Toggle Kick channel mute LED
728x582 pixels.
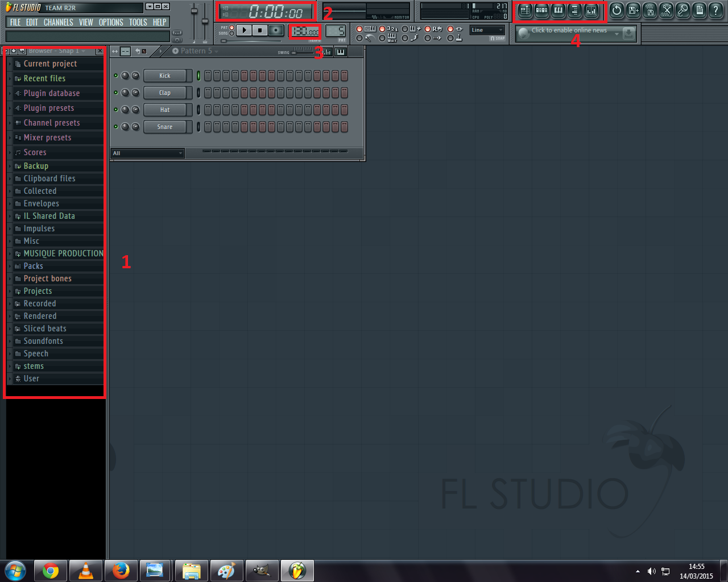click(x=116, y=76)
